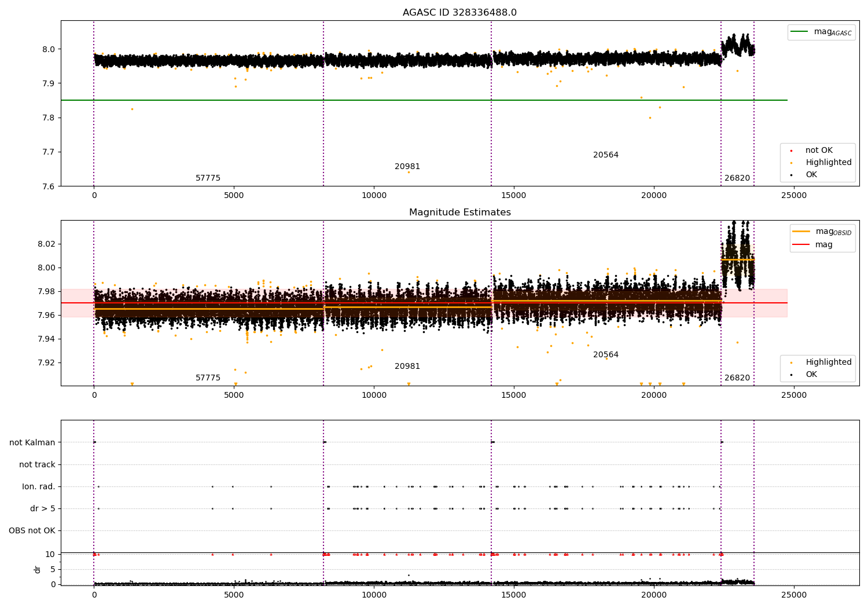Click the 10 tick on the dr axis
Viewport: 868px width, 608px height.
pos(50,554)
